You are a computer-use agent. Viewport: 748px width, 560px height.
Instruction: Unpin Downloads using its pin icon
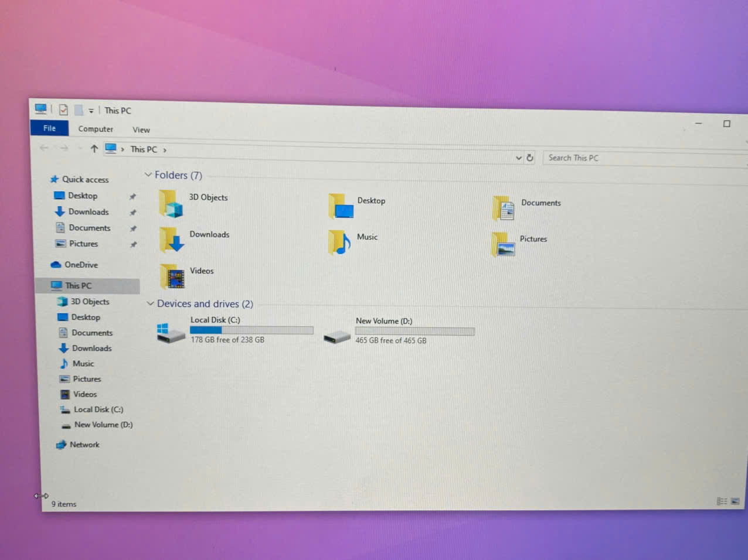(133, 213)
